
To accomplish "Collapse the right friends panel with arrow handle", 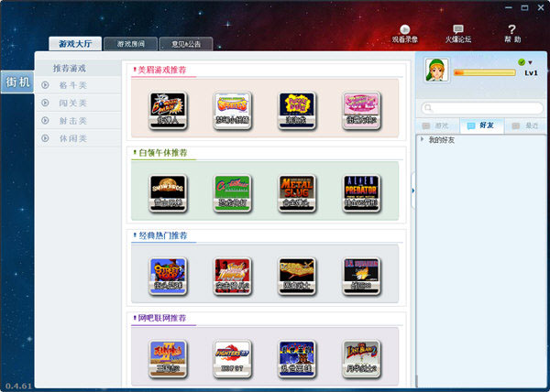I will (x=412, y=191).
